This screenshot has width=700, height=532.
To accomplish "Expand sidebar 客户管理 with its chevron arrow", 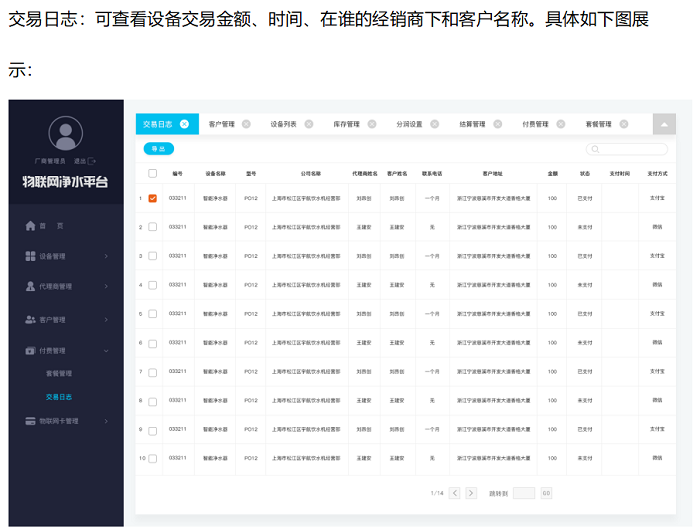I will [106, 320].
